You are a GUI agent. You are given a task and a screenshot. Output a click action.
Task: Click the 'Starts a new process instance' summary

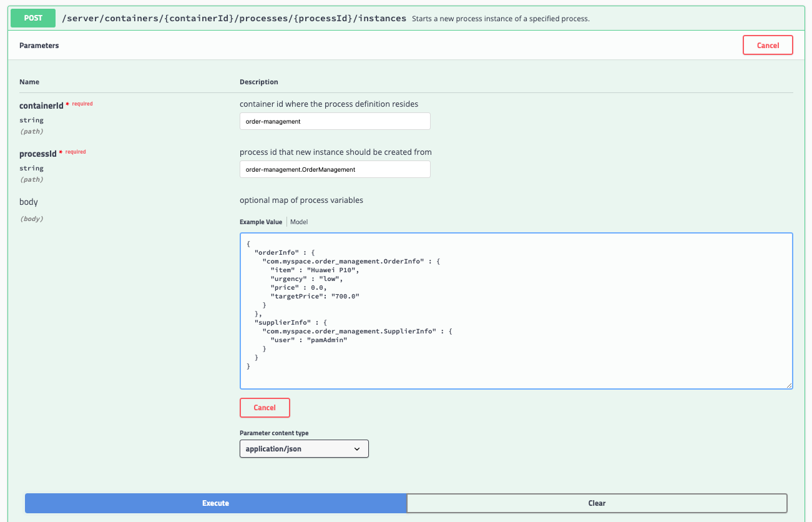[x=501, y=19]
